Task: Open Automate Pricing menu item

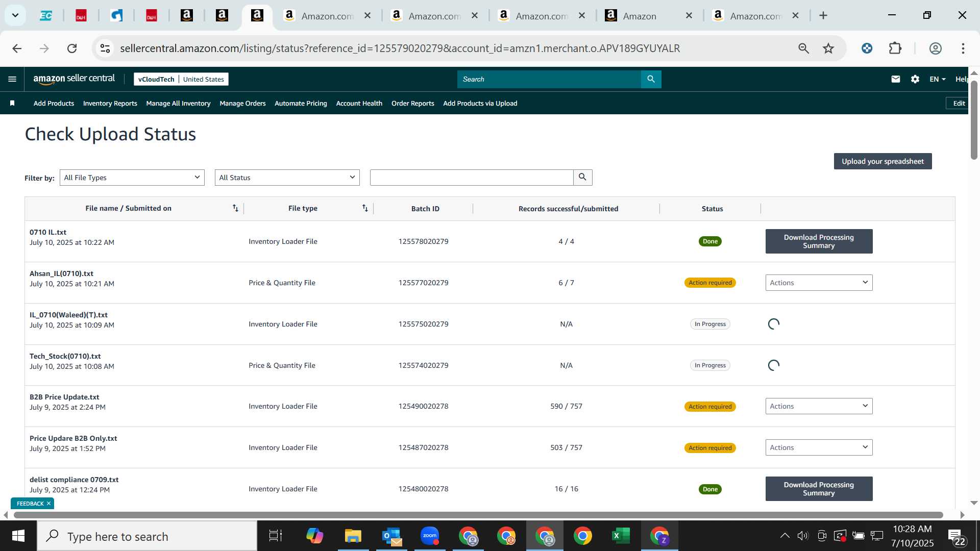Action: point(301,103)
